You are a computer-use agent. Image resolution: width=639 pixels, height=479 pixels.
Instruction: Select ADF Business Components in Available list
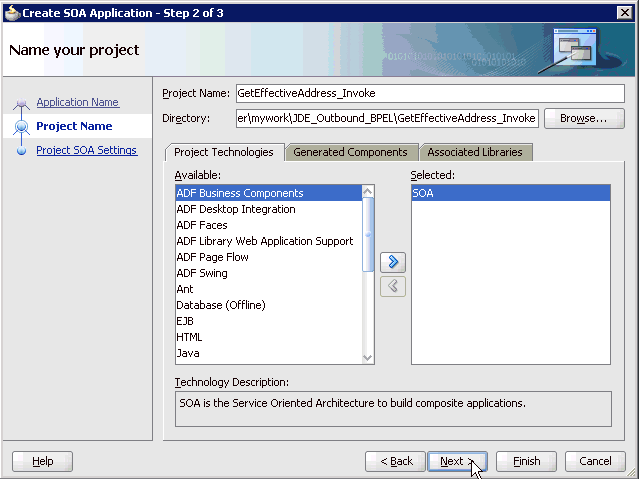(x=269, y=193)
